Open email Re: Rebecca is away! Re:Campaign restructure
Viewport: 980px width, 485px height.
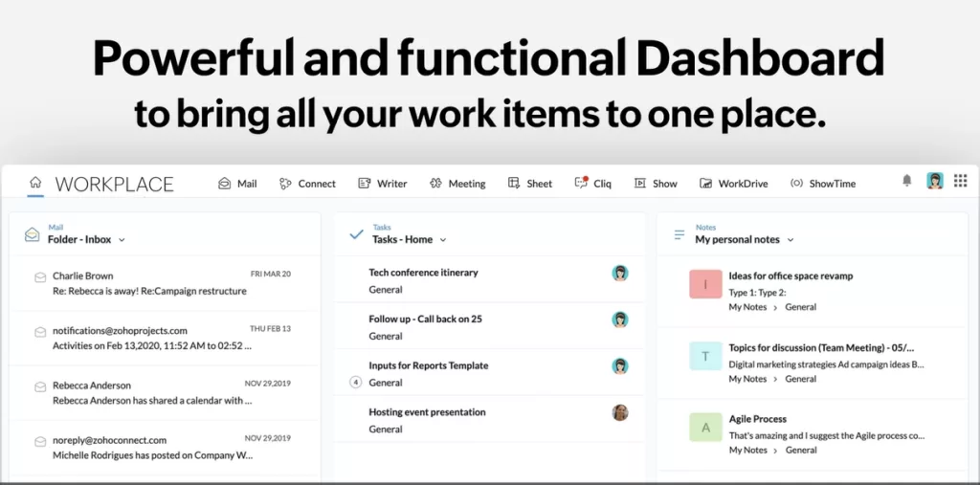[x=149, y=291]
